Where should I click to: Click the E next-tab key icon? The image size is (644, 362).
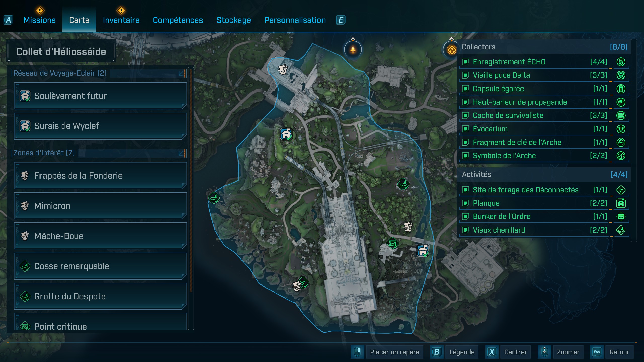[341, 20]
